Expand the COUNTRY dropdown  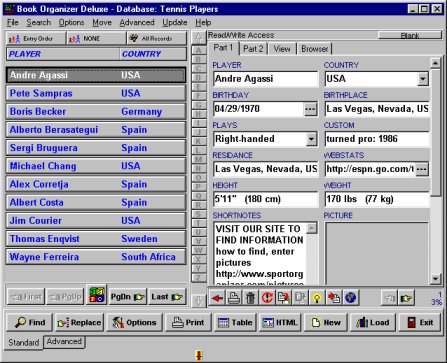(423, 79)
